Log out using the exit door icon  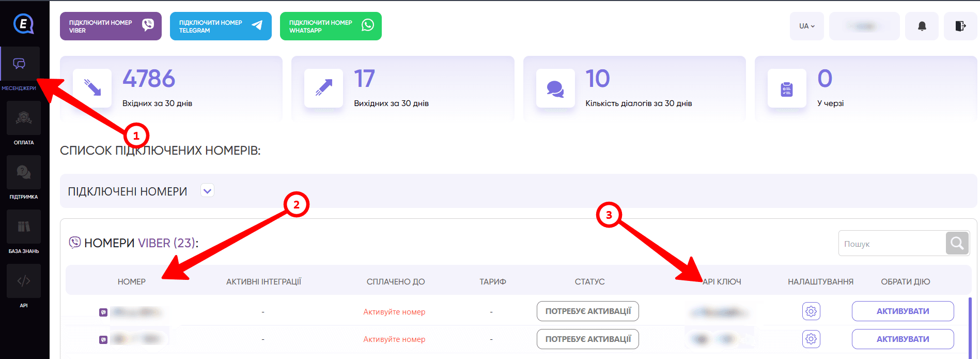point(960,26)
